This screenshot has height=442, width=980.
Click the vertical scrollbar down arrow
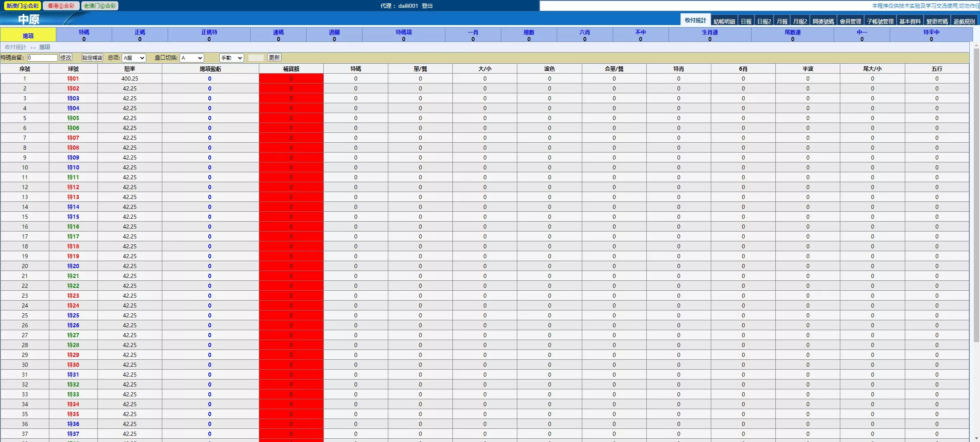[976, 438]
